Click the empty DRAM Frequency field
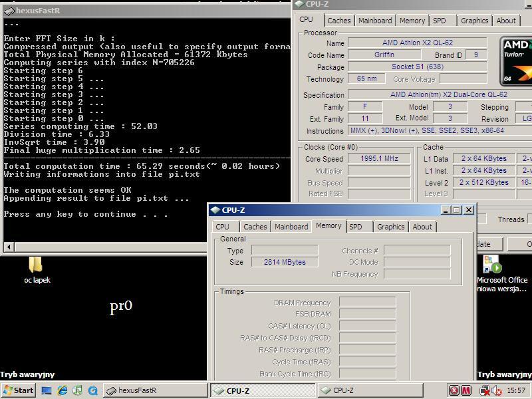 coord(368,303)
